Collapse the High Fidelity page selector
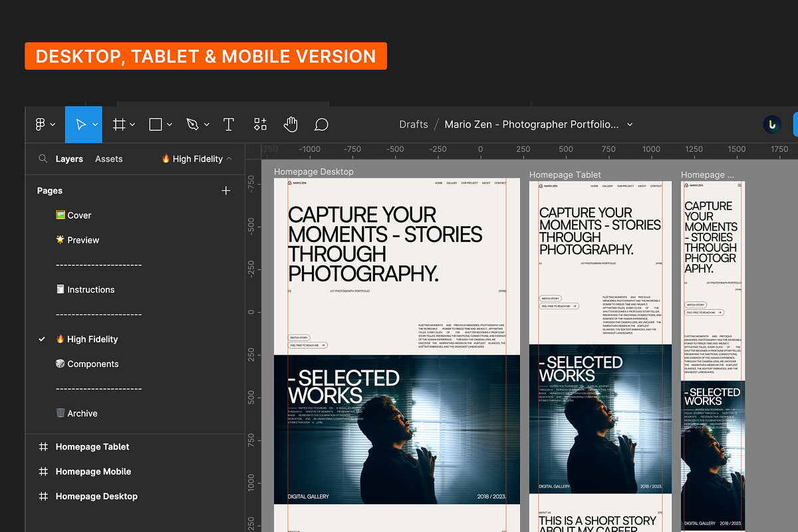The height and width of the screenshot is (532, 798). pos(229,159)
